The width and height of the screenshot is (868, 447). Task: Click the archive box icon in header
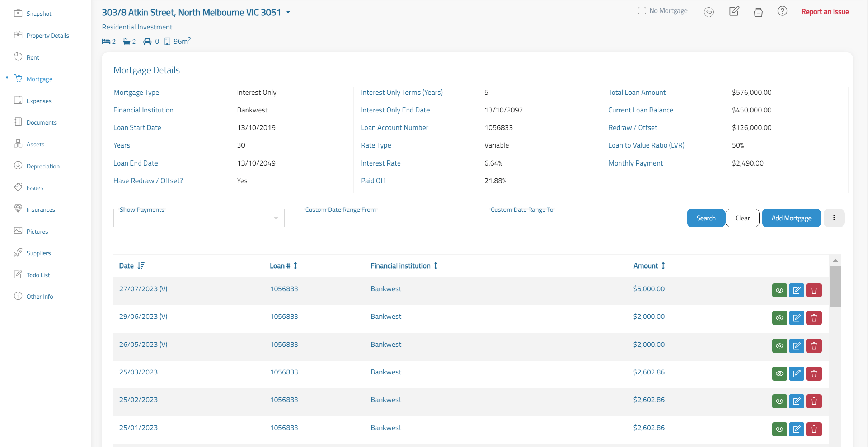coord(758,12)
